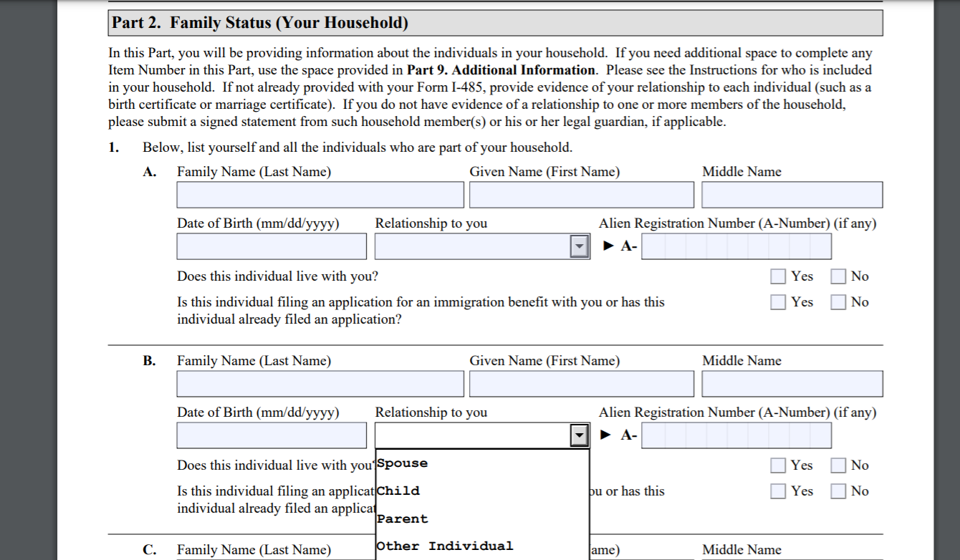Pick Parent in the relationship list
Image resolution: width=960 pixels, height=560 pixels.
[x=481, y=519]
